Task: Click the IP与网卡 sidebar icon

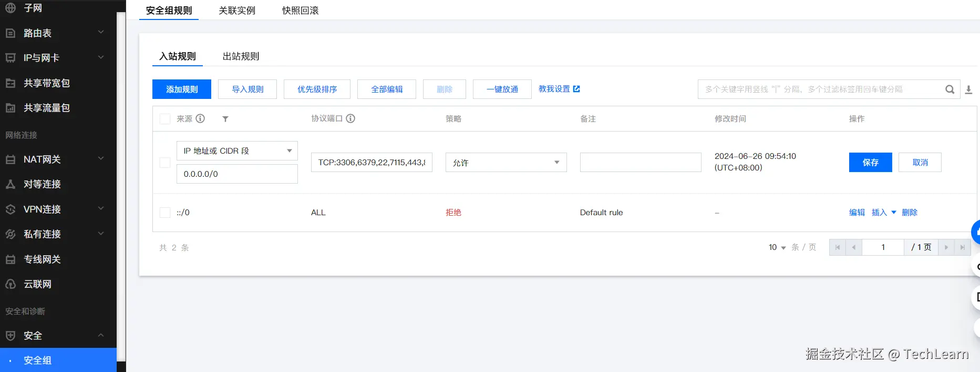Action: coord(11,58)
